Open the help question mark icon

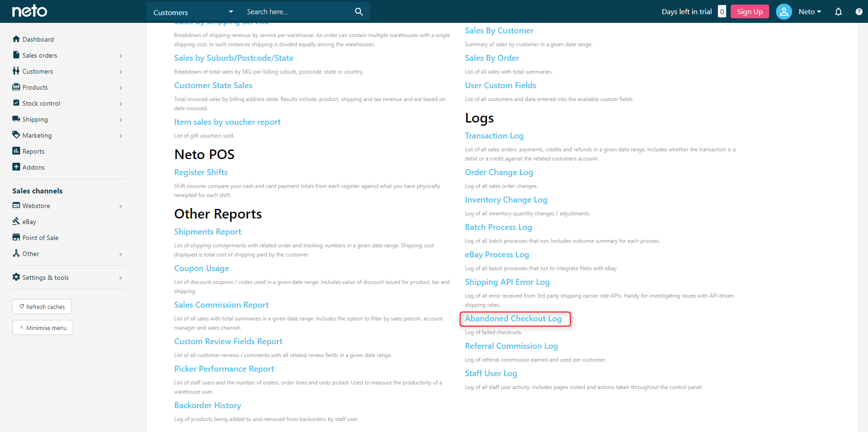coord(859,12)
